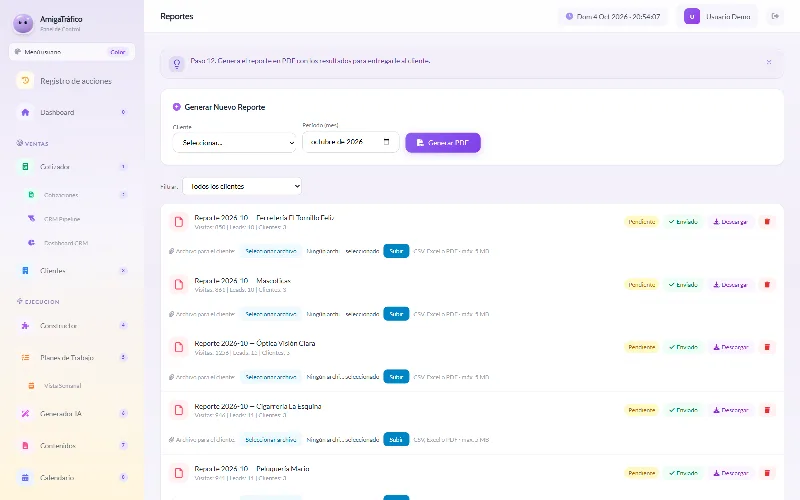Image resolution: width=800 pixels, height=500 pixels.
Task: Click the Registro de acciones history icon
Action: [25, 81]
